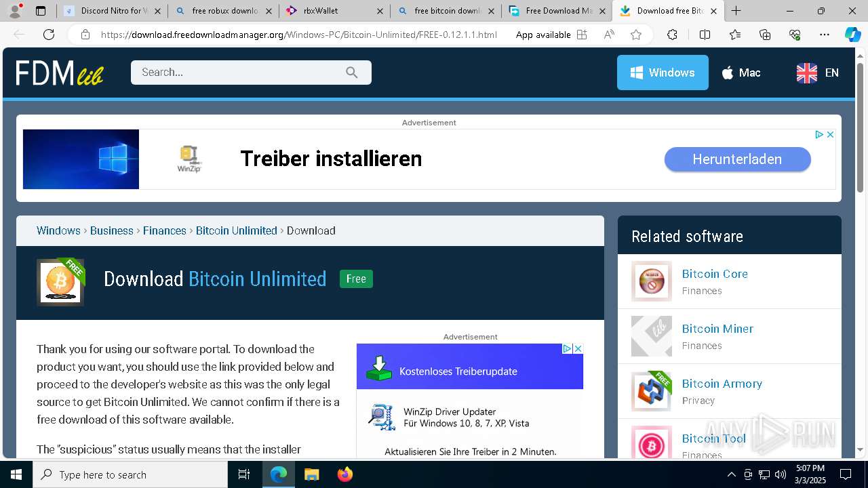Screen dimensions: 868x488
Task: Click the site Search field
Action: point(251,73)
